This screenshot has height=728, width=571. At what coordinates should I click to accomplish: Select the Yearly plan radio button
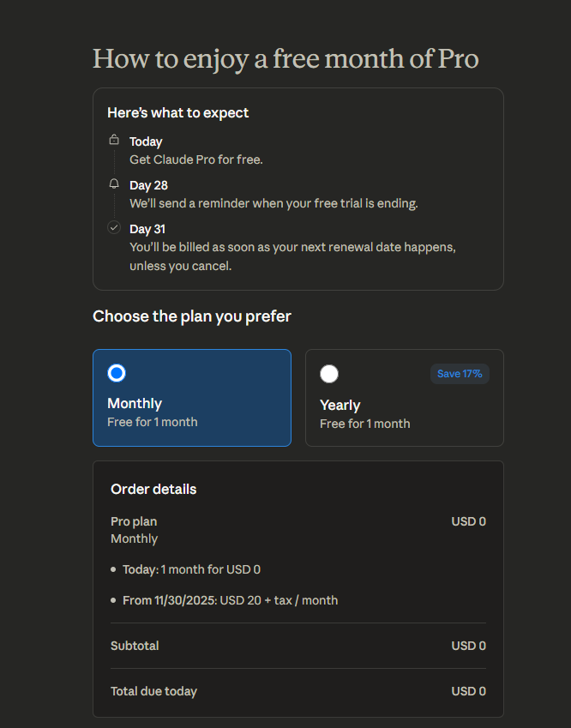tap(329, 374)
